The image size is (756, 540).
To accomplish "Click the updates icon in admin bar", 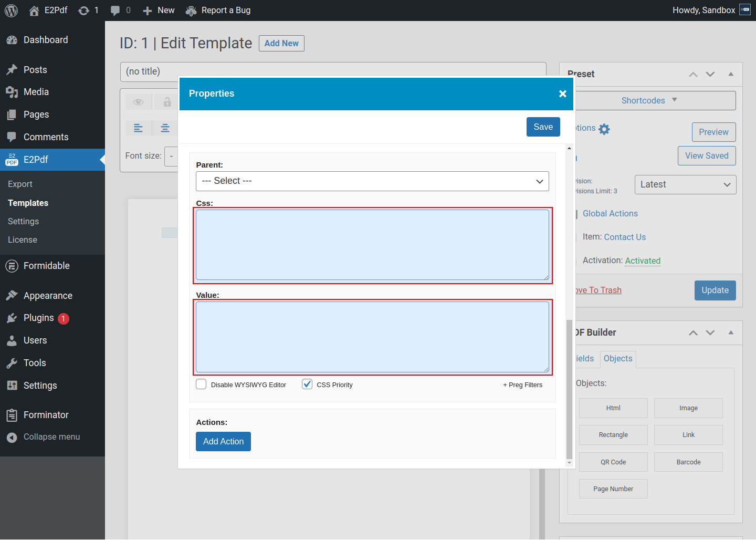I will 83,11.
